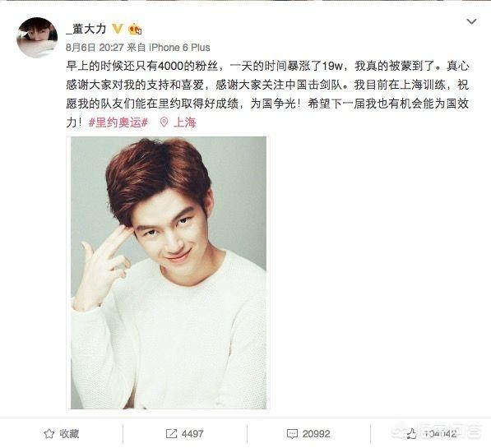Click the comment speech bubble icon

[292, 434]
